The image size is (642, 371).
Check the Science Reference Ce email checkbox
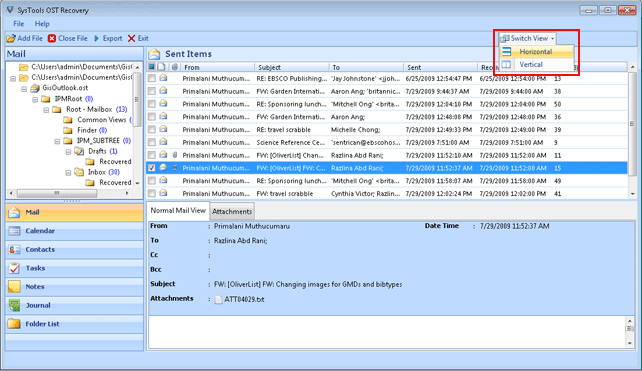pyautogui.click(x=152, y=143)
